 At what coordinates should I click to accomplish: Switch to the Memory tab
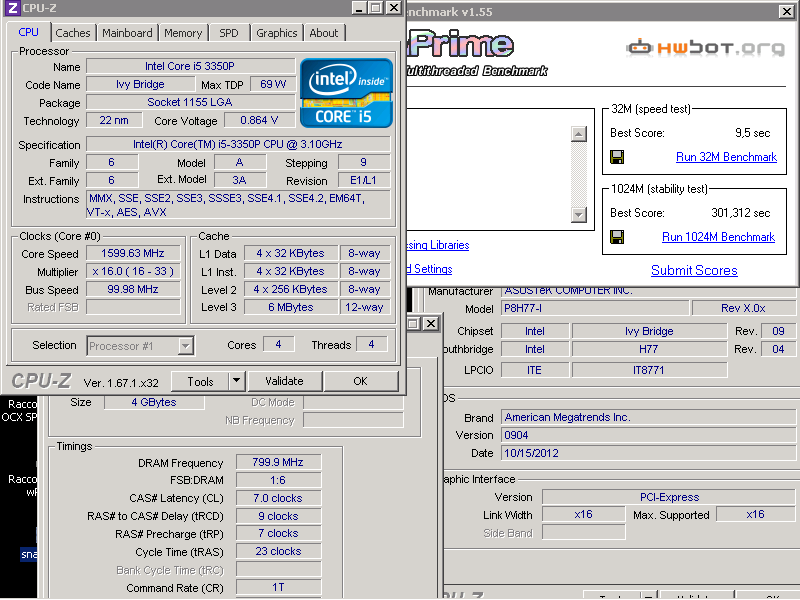click(x=183, y=33)
